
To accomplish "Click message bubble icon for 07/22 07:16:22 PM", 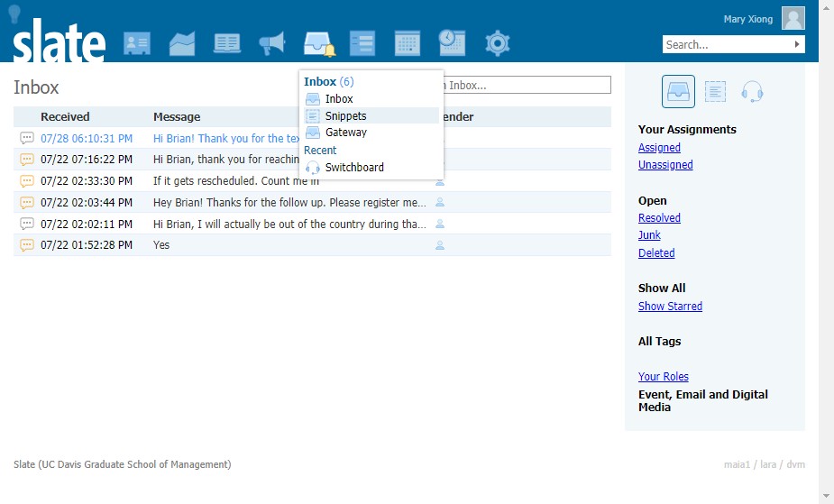I will (x=26, y=160).
